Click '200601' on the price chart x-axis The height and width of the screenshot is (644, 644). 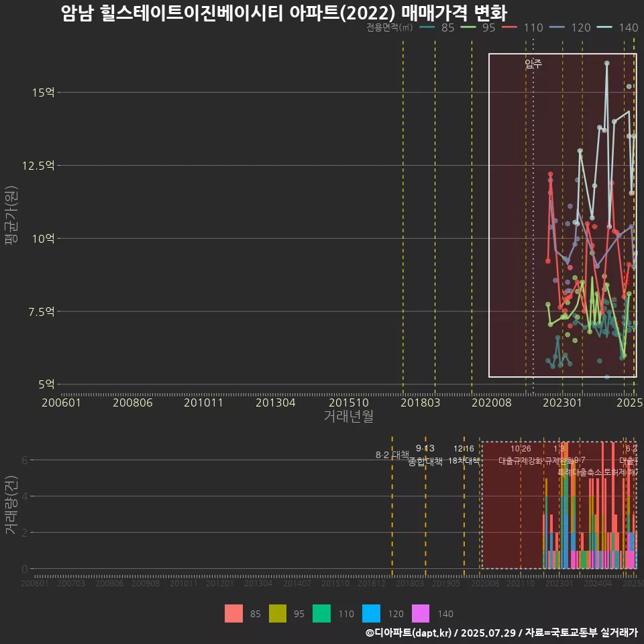coord(61,402)
